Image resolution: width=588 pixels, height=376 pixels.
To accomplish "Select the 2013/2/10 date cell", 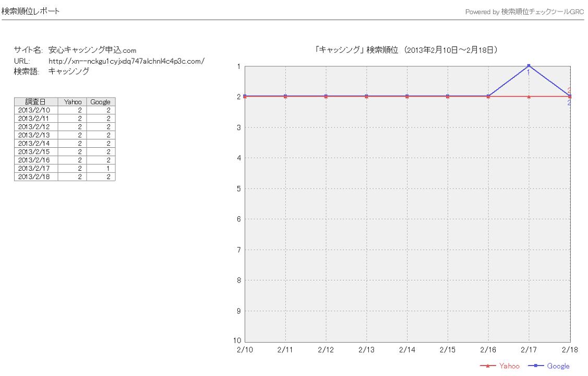I will click(x=36, y=110).
